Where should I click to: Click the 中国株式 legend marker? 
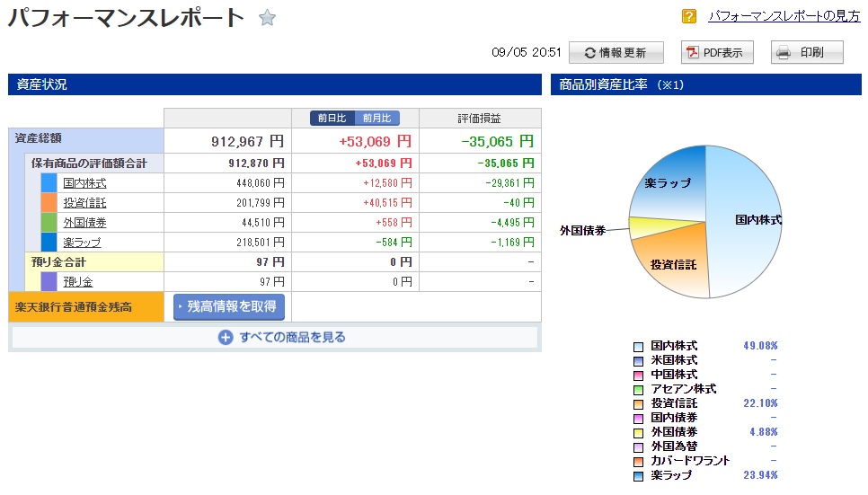coord(638,376)
